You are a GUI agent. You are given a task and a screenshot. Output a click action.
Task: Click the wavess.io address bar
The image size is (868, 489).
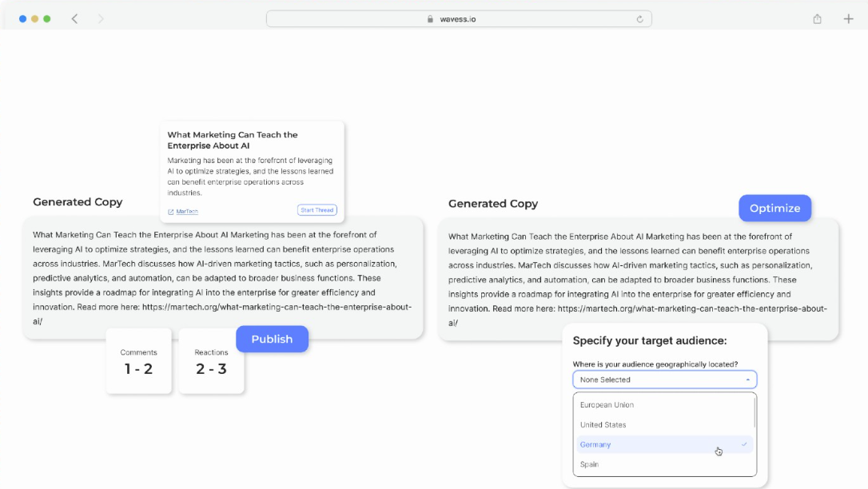point(459,18)
